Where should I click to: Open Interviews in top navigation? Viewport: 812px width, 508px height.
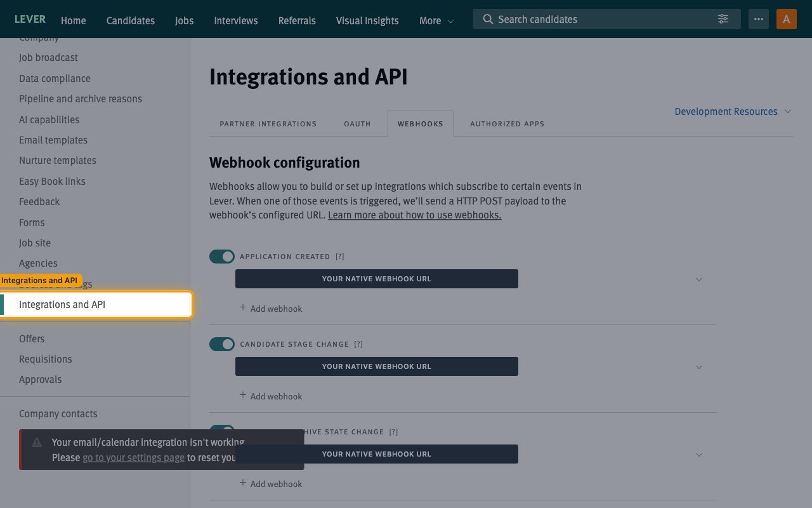coord(236,20)
